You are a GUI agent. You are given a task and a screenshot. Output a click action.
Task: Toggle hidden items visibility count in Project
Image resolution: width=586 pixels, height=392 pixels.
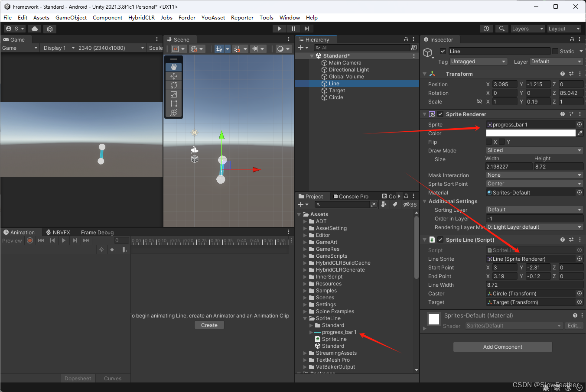410,204
